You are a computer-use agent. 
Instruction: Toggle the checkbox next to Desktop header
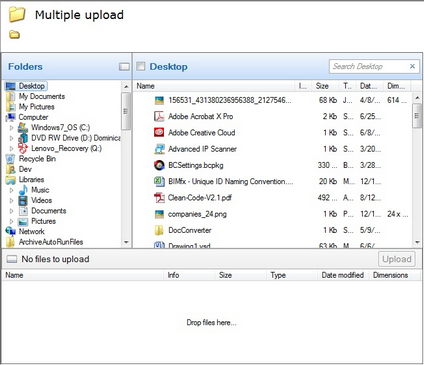pyautogui.click(x=141, y=66)
